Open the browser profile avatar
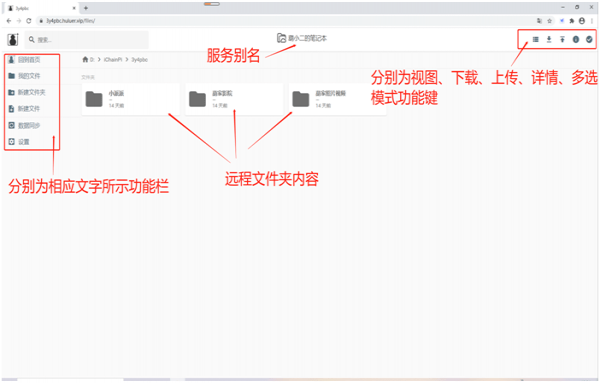 (582, 21)
